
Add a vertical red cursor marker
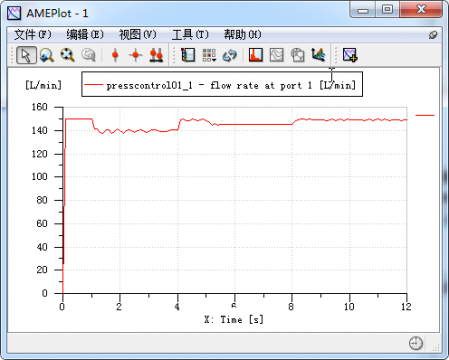(115, 55)
